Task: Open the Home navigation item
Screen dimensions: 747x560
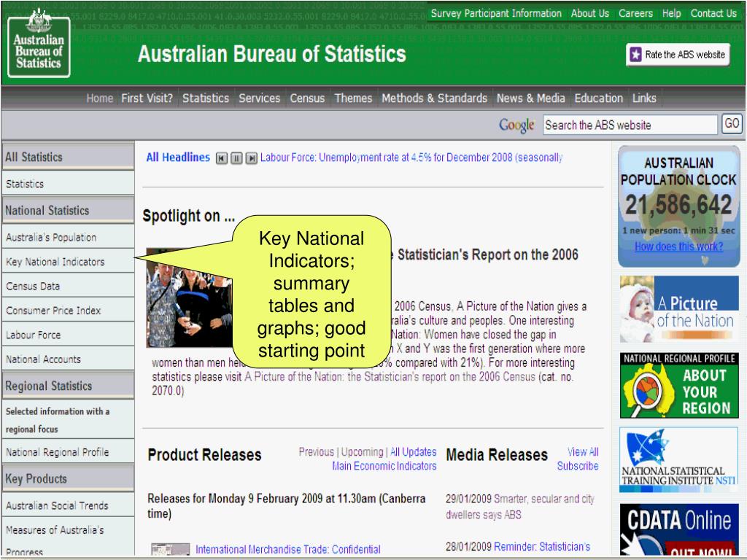Action: tap(99, 98)
